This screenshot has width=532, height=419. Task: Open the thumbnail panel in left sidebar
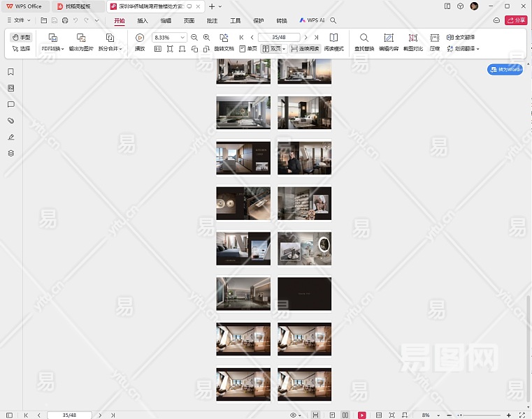pos(10,88)
